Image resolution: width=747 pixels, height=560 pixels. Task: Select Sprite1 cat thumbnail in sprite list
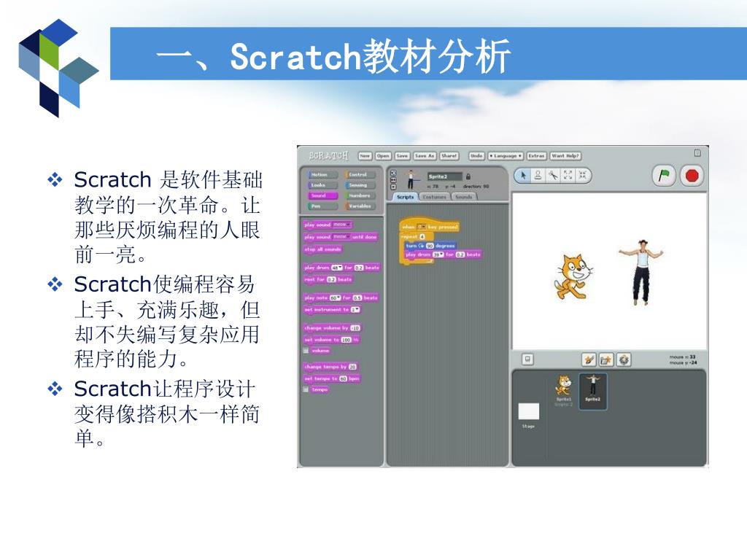[x=564, y=390]
